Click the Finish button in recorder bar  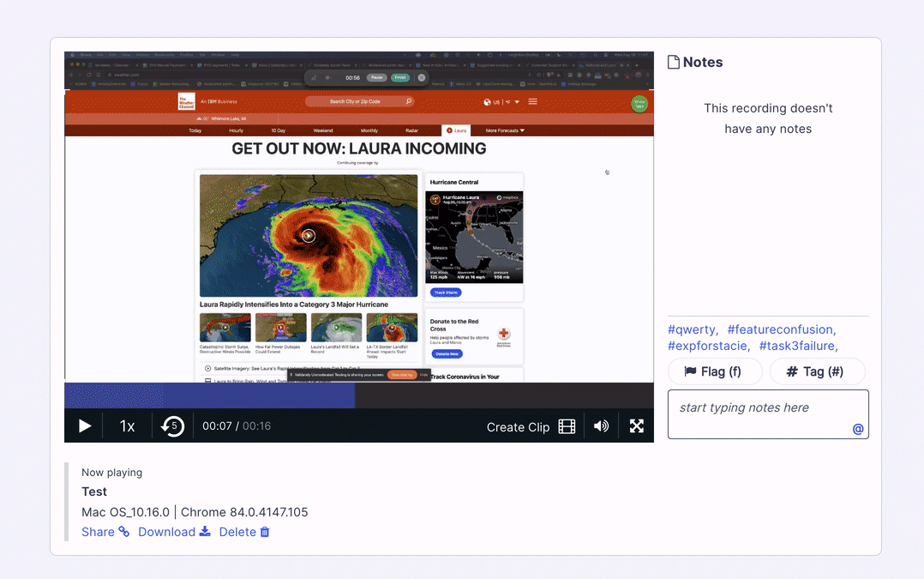[x=400, y=77]
